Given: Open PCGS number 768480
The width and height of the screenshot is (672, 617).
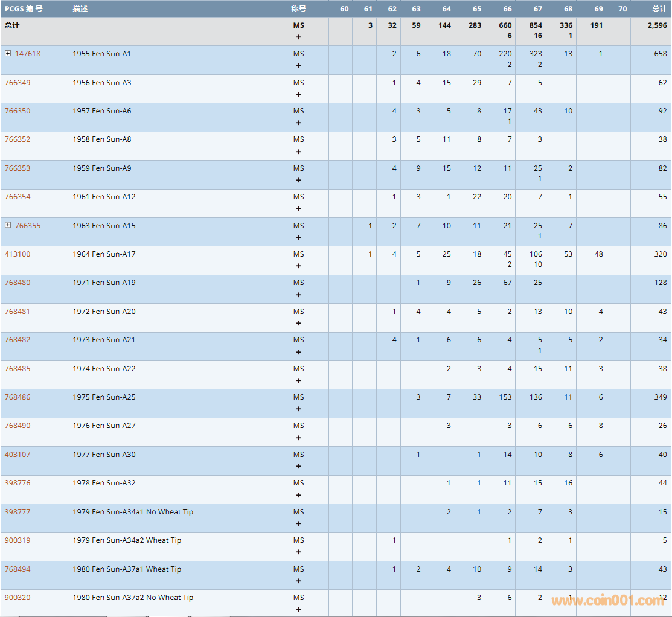Looking at the screenshot, I should pyautogui.click(x=18, y=283).
